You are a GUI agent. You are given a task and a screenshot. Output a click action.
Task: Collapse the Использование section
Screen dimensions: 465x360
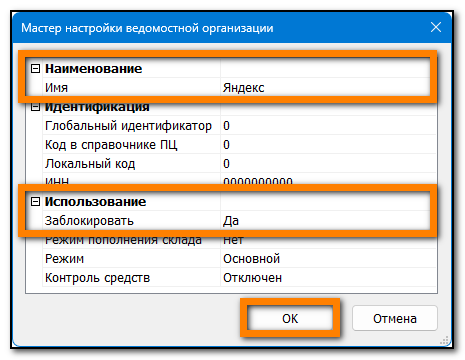coord(35,202)
